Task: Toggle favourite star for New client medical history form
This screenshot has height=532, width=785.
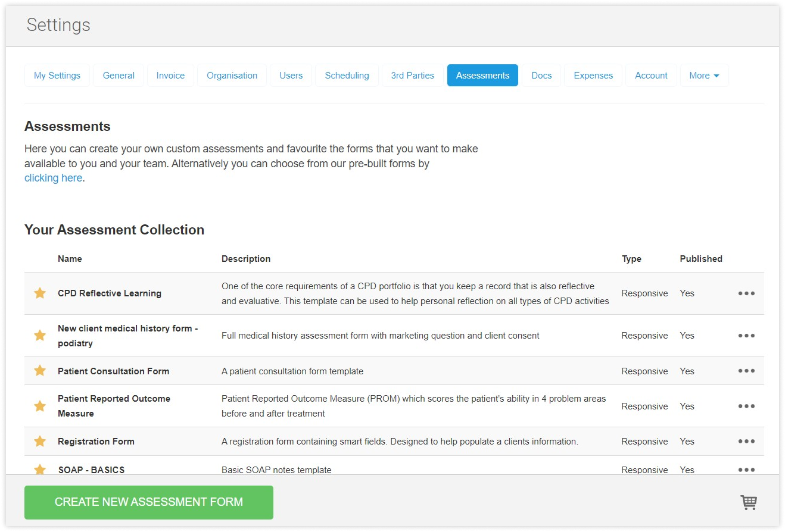Action: (40, 335)
